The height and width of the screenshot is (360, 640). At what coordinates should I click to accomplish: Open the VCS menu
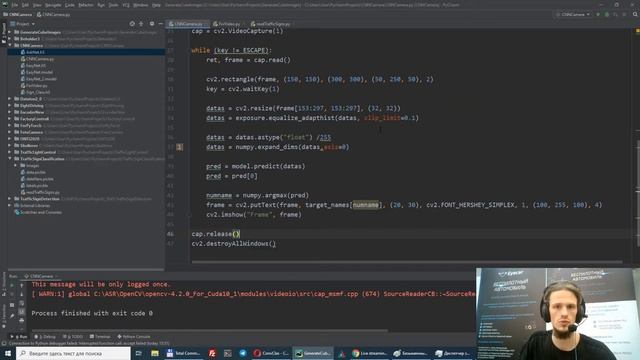pos(126,5)
